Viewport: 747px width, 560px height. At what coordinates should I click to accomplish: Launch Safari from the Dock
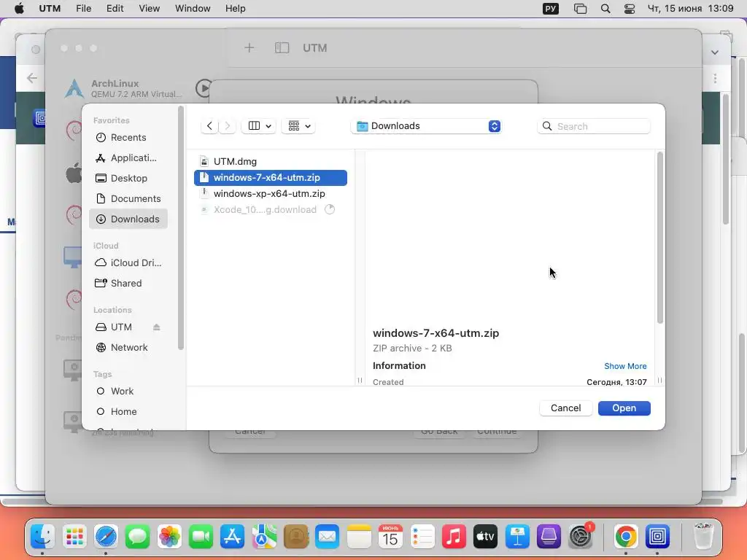tap(106, 536)
